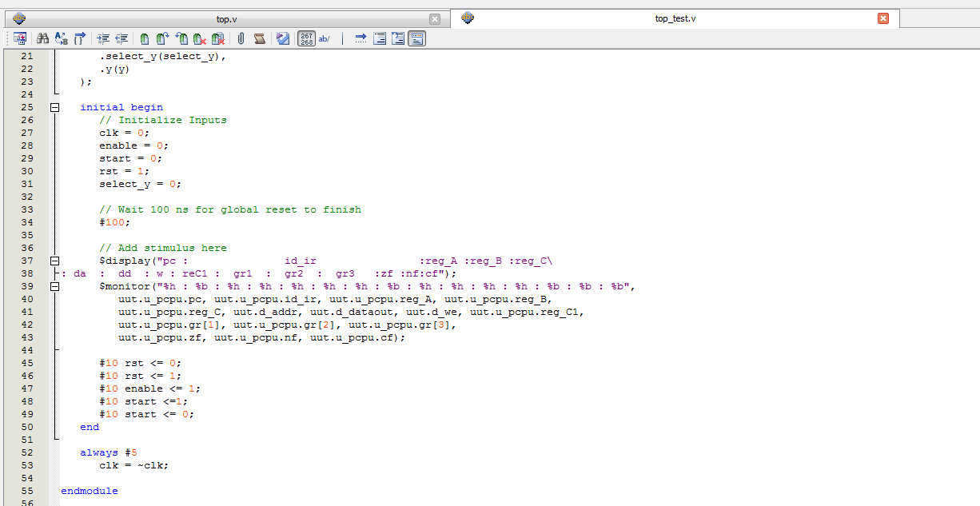Click the Find binoculars icon
The image size is (980, 506).
pos(44,38)
